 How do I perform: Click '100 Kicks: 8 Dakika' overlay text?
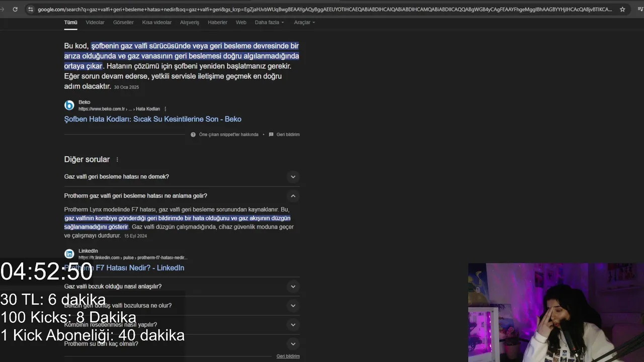68,317
